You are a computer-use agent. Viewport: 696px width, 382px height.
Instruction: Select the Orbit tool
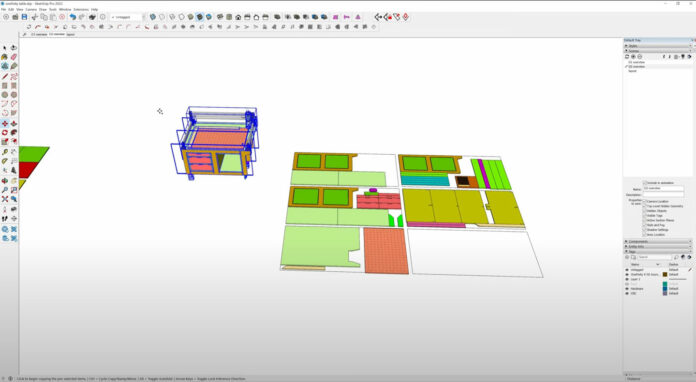point(5,181)
